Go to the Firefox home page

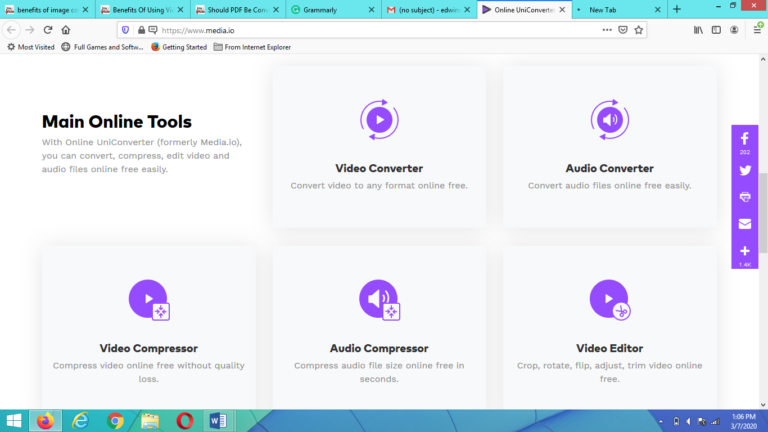tap(66, 30)
